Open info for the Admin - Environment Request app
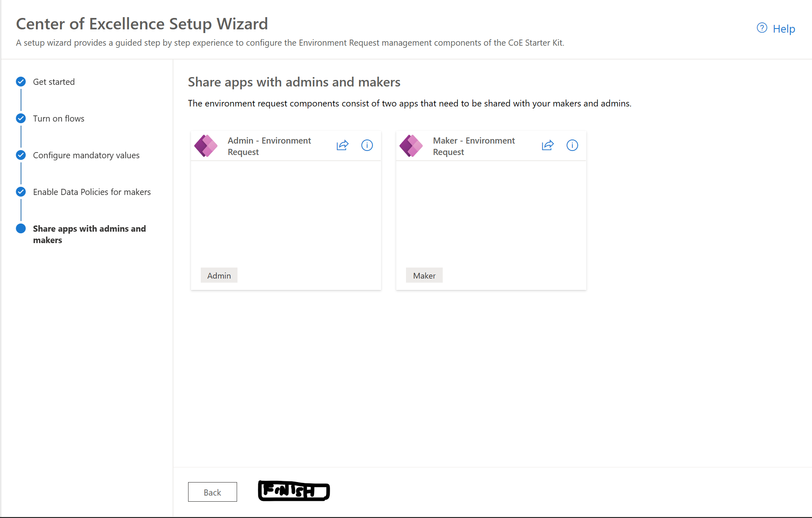Image resolution: width=812 pixels, height=518 pixels. 367,145
